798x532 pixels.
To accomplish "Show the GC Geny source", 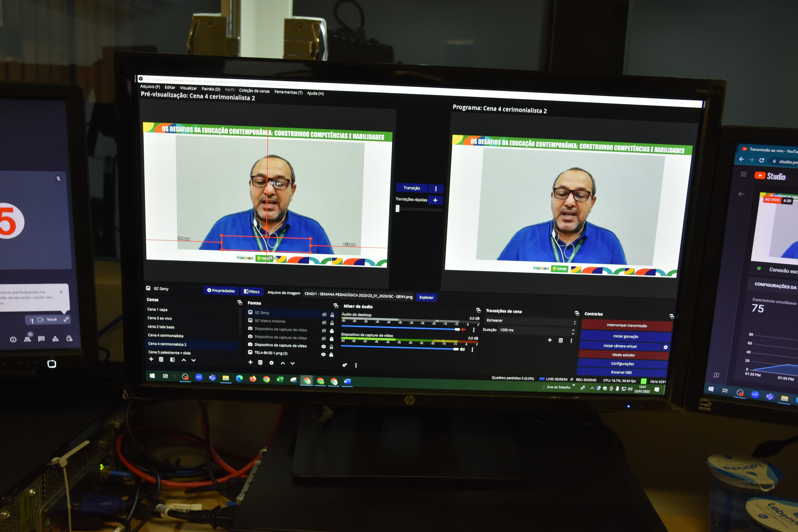I will [324, 315].
